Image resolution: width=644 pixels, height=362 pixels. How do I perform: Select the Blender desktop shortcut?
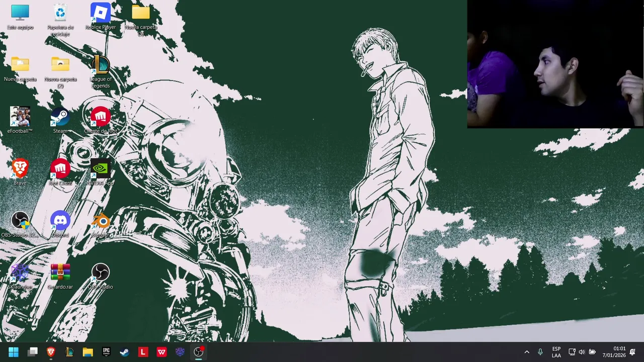tap(101, 224)
